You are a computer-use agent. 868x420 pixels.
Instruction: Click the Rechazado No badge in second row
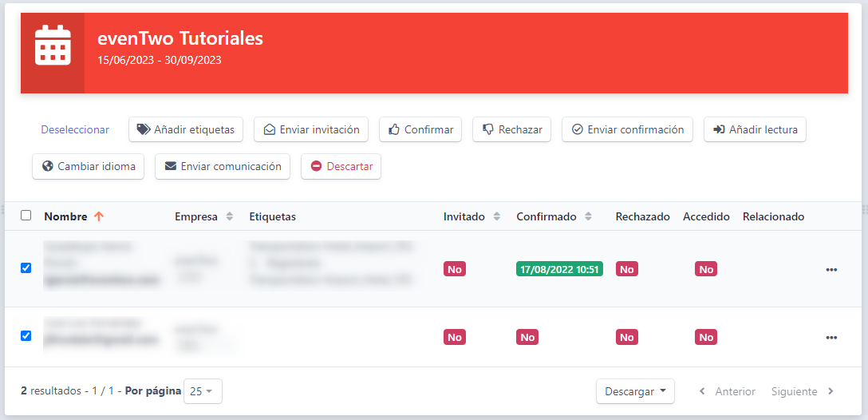(x=626, y=337)
